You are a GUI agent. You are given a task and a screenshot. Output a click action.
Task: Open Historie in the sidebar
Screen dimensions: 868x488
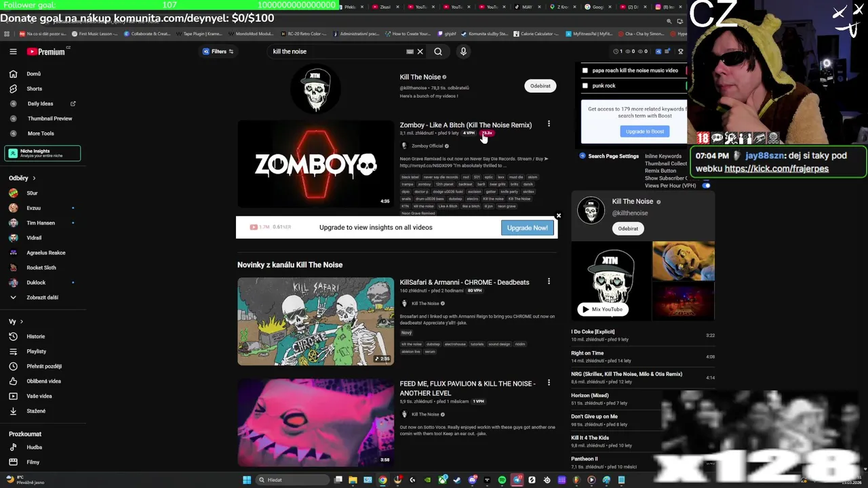(x=35, y=336)
